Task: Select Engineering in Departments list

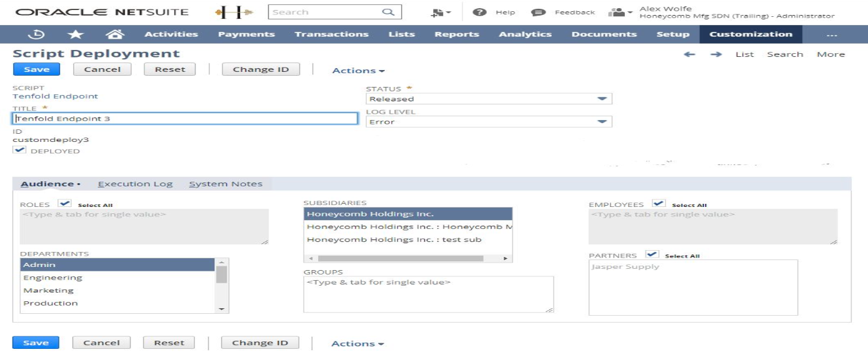Action: click(118, 278)
